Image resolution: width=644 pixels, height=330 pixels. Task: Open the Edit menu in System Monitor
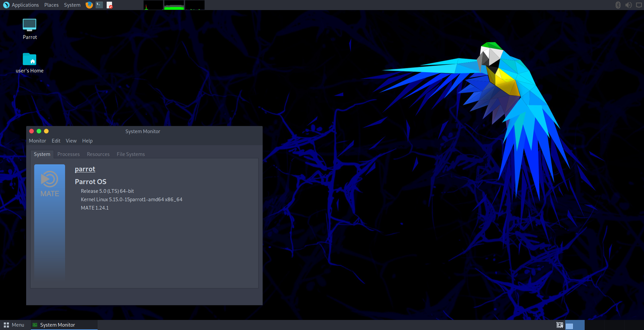[x=56, y=141]
